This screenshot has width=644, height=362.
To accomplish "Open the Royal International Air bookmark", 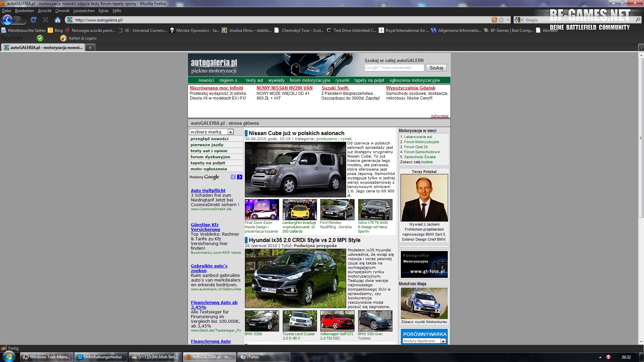I will tap(404, 30).
